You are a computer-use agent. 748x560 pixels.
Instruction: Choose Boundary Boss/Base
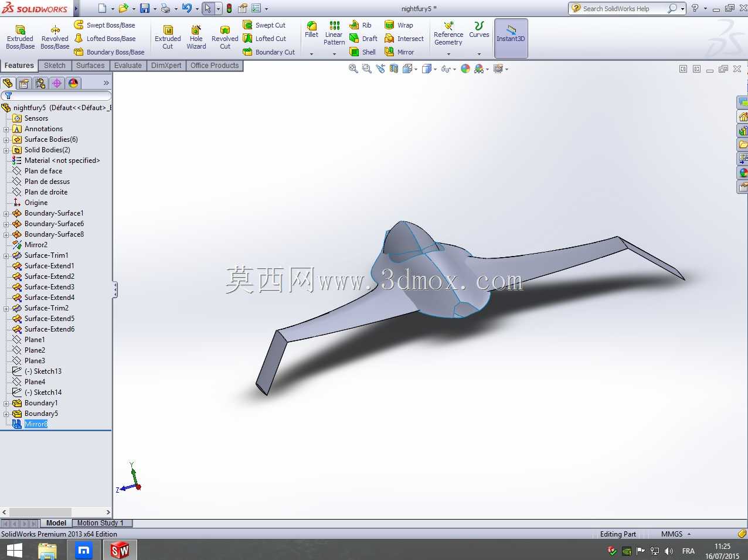click(x=109, y=52)
